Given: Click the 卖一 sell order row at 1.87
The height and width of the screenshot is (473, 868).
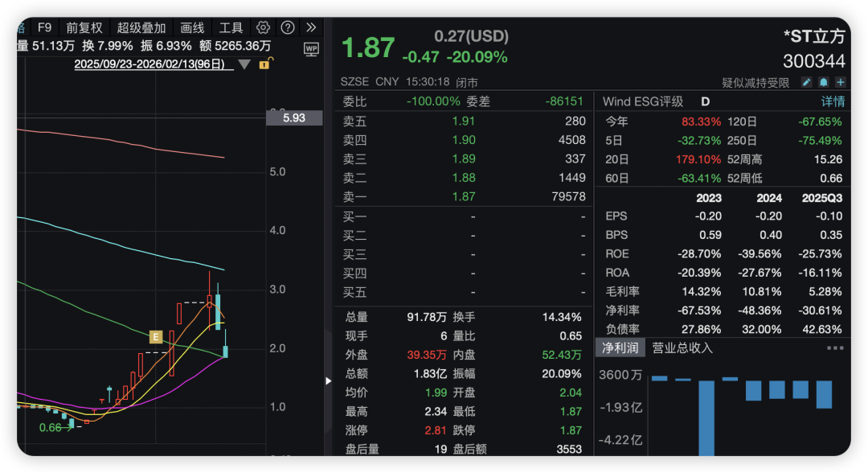Looking at the screenshot, I should coord(464,197).
